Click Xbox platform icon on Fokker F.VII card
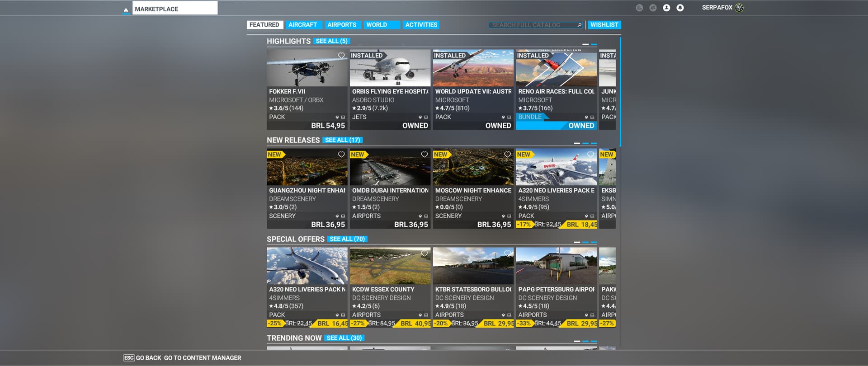The width and height of the screenshot is (868, 366). [x=337, y=117]
